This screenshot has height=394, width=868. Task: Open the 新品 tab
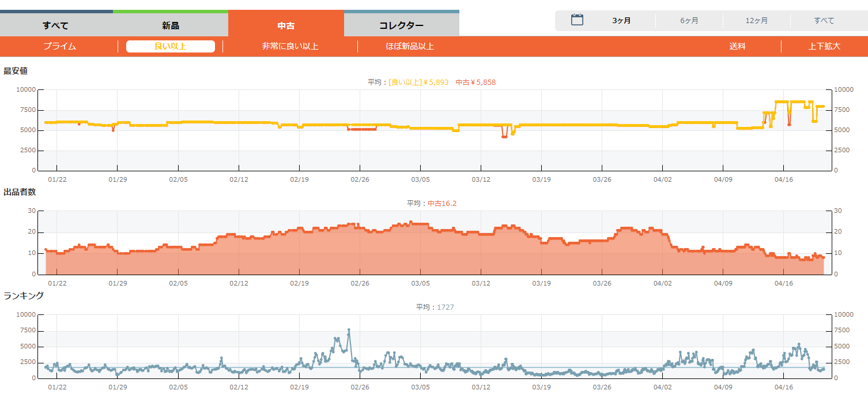pos(171,25)
